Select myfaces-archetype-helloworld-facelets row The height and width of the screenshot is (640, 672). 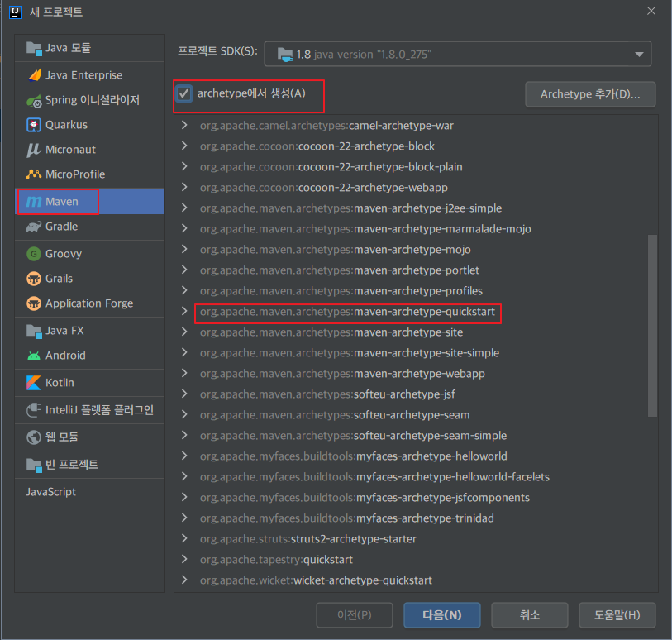(x=416, y=476)
